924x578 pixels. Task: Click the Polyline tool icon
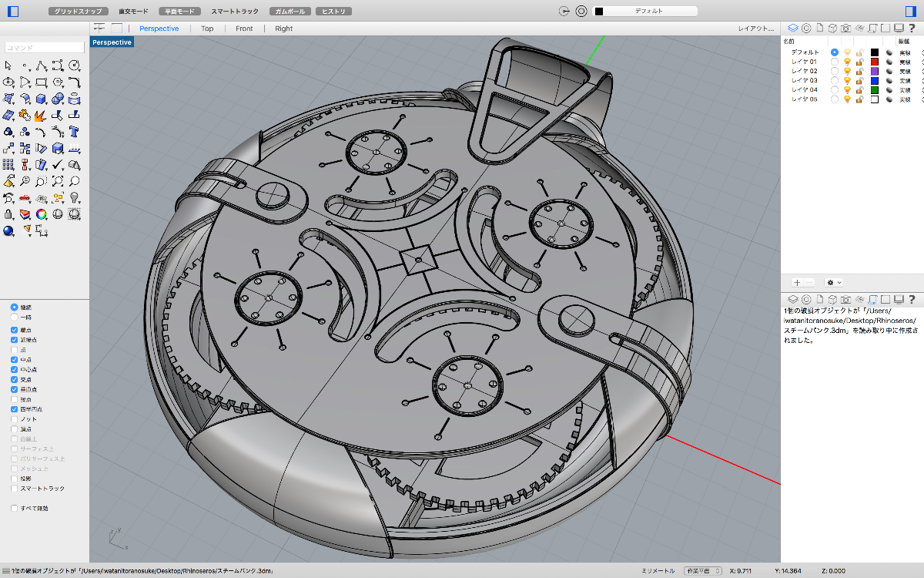click(x=42, y=66)
